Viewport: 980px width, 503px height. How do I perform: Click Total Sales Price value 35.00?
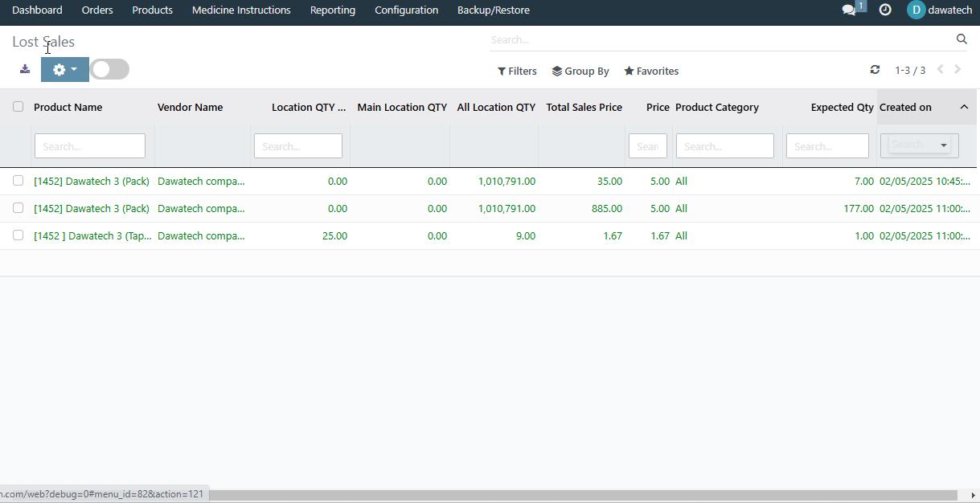(x=609, y=181)
